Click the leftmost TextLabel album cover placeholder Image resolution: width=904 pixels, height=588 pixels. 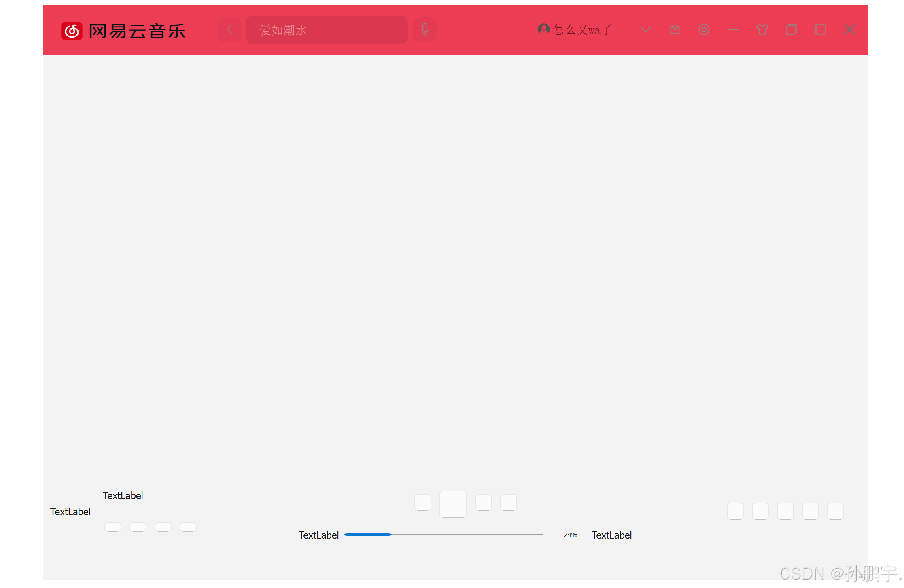coord(70,512)
